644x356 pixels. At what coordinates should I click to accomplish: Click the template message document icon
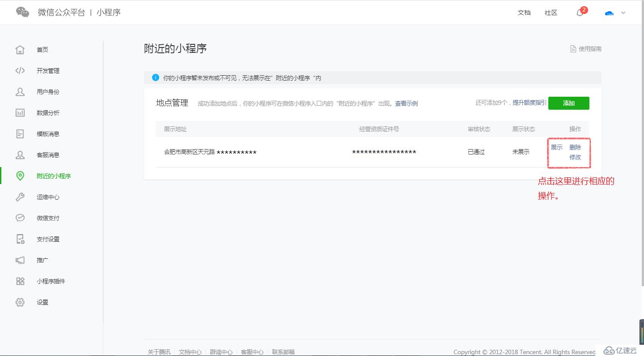(x=20, y=134)
